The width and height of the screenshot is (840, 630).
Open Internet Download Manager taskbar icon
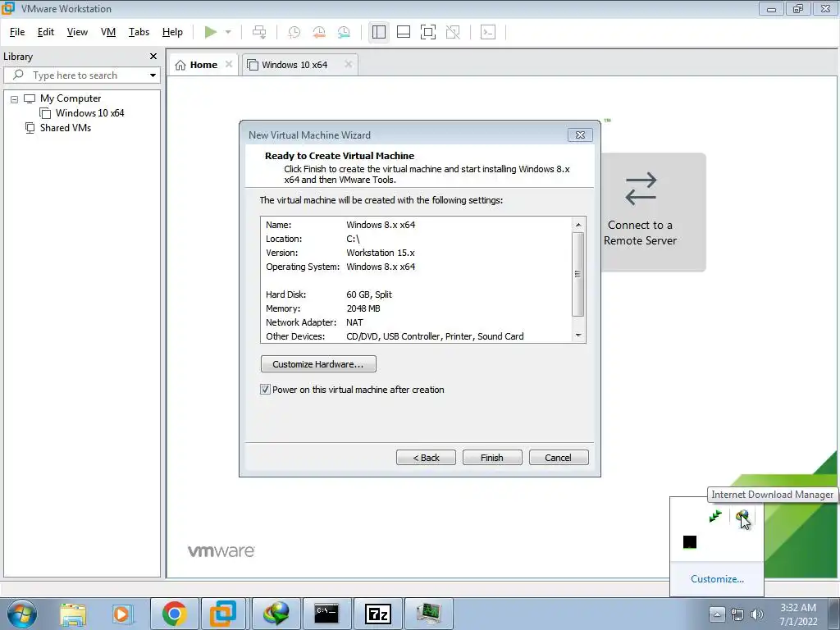[276, 614]
